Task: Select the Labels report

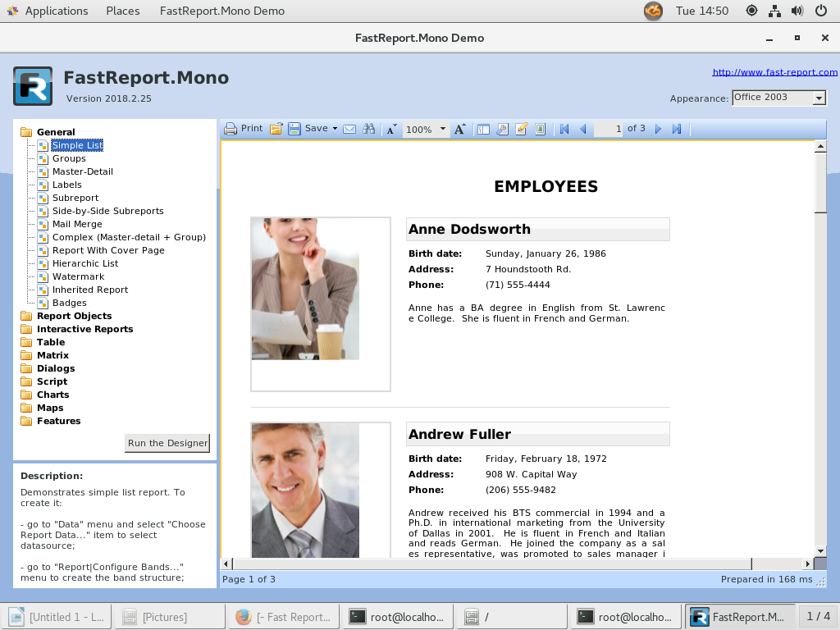Action: coord(67,185)
